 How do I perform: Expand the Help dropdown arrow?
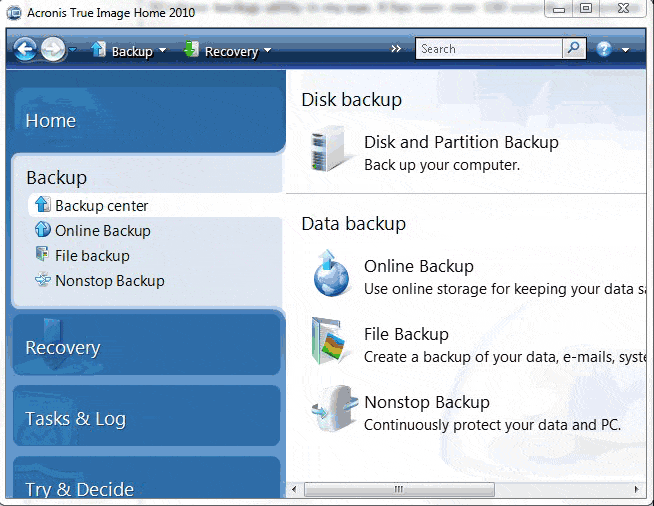click(625, 50)
